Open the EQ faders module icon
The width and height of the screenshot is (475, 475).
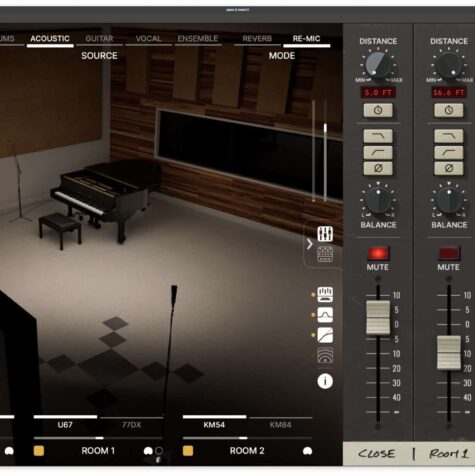coord(325,294)
